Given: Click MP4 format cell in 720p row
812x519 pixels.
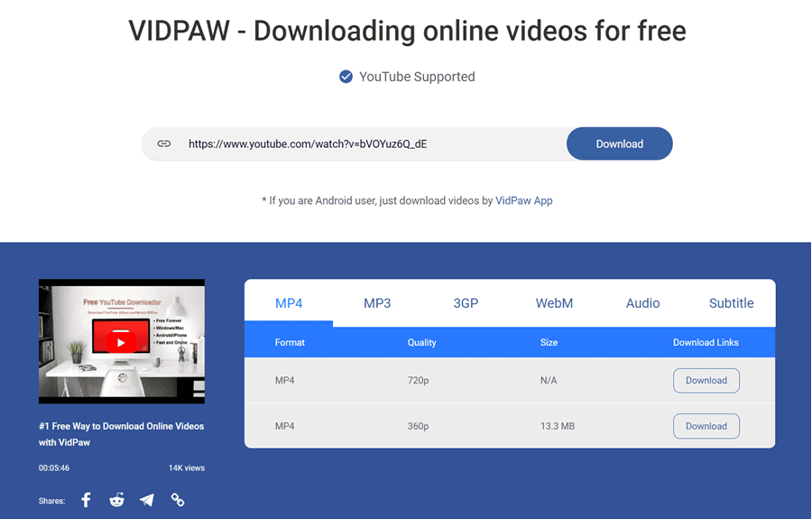Looking at the screenshot, I should point(285,380).
